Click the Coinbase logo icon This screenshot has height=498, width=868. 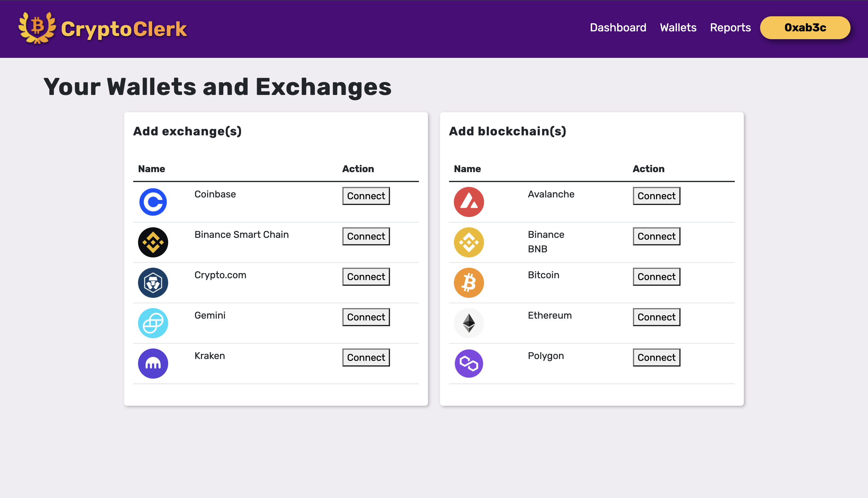click(153, 202)
